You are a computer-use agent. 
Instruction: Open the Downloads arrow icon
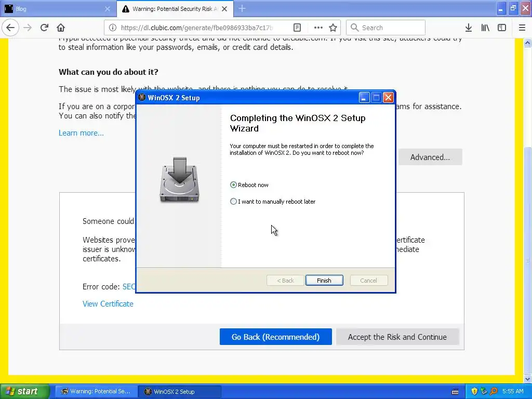tap(469, 28)
